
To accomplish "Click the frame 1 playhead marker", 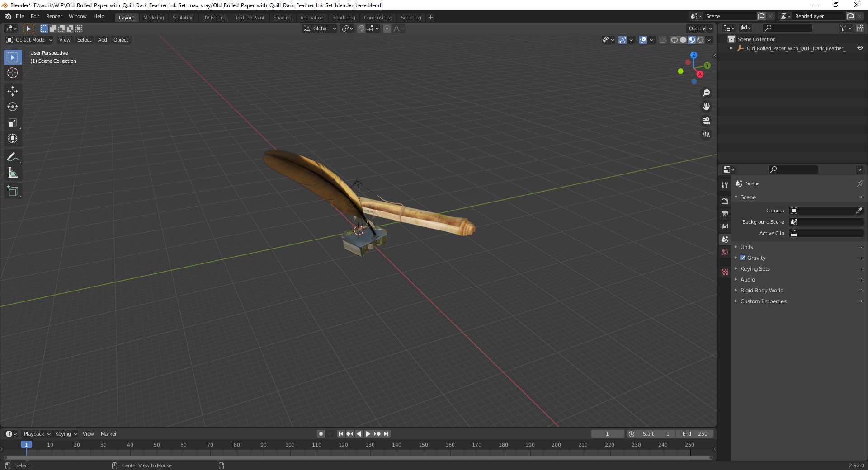I will [26, 445].
